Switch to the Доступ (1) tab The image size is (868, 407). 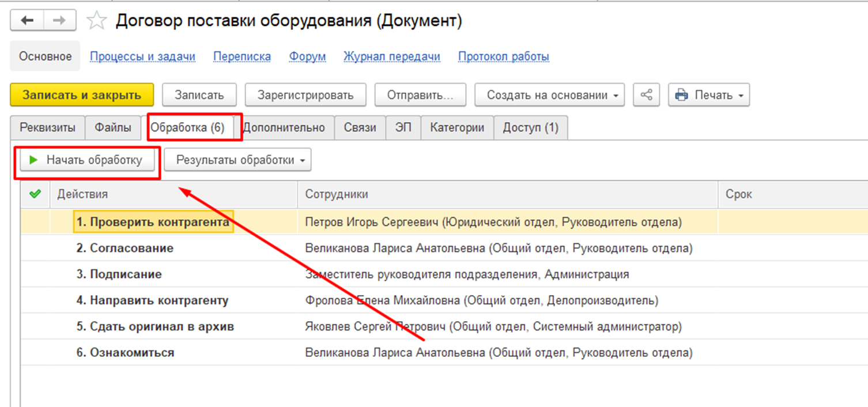531,128
